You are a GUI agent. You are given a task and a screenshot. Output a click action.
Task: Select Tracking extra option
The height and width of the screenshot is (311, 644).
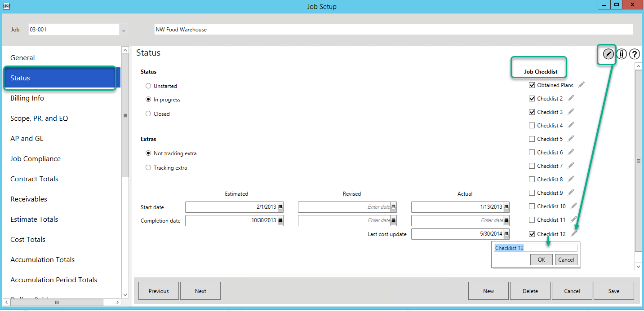148,167
